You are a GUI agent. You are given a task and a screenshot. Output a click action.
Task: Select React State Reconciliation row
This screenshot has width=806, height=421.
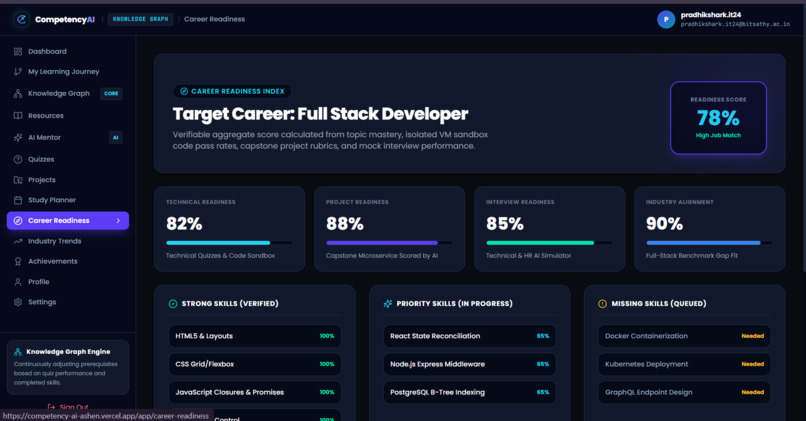click(470, 336)
